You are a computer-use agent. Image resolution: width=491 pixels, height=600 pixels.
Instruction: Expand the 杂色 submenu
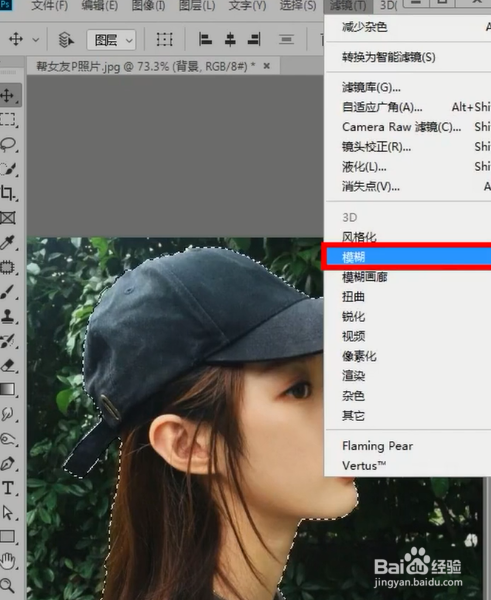(x=408, y=396)
